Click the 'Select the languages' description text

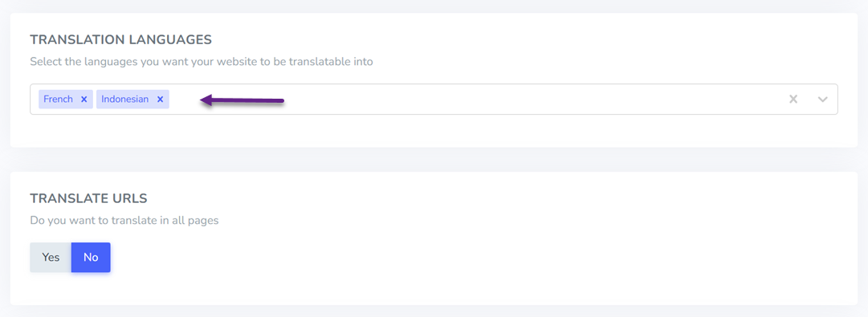click(202, 62)
